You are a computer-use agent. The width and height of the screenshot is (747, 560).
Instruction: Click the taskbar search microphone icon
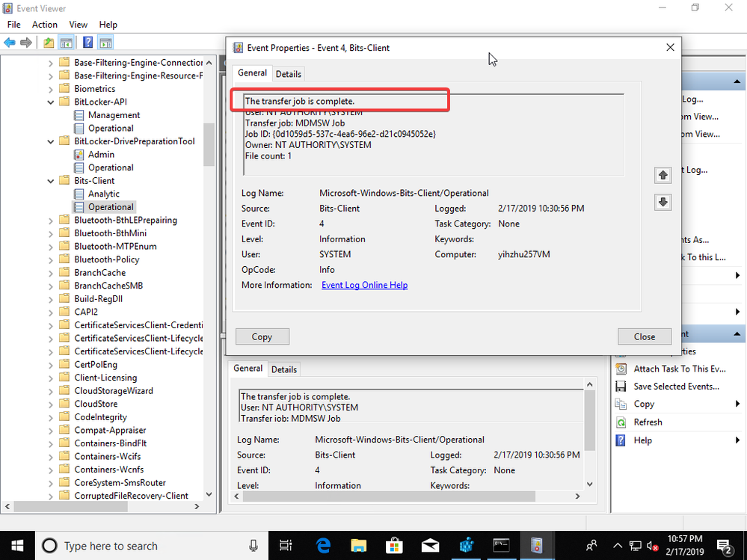pos(253,546)
